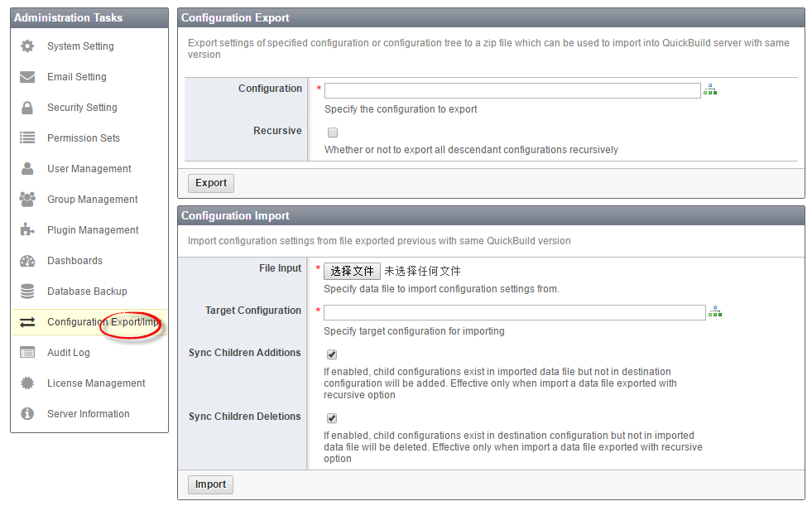Viewport: 812px width, 506px height.
Task: Go to License Management
Action: [x=96, y=383]
